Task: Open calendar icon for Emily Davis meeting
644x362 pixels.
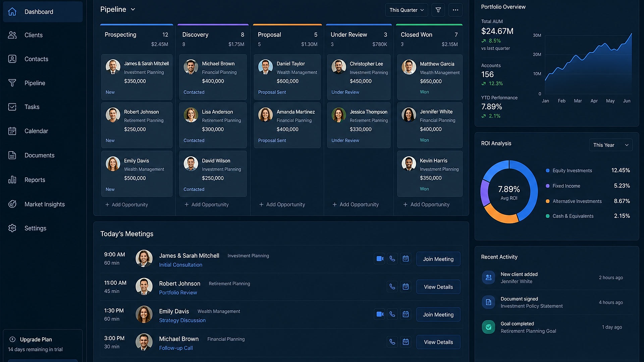Action: click(x=406, y=314)
